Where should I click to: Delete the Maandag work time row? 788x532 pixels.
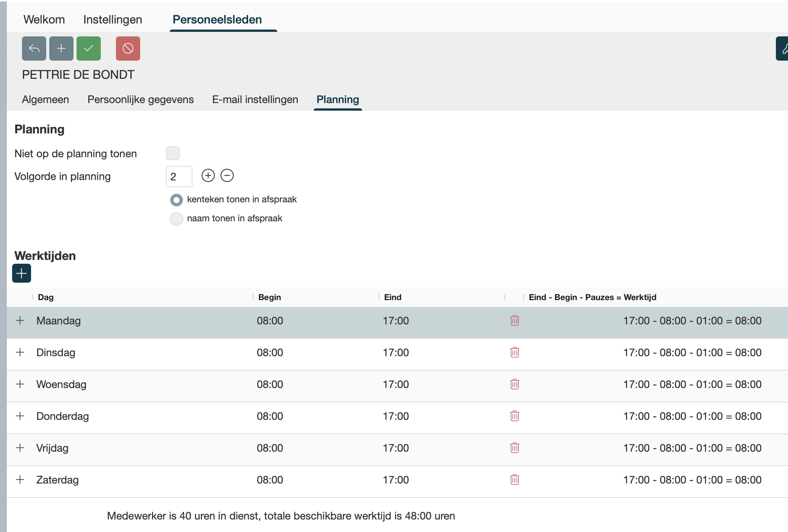click(x=514, y=321)
